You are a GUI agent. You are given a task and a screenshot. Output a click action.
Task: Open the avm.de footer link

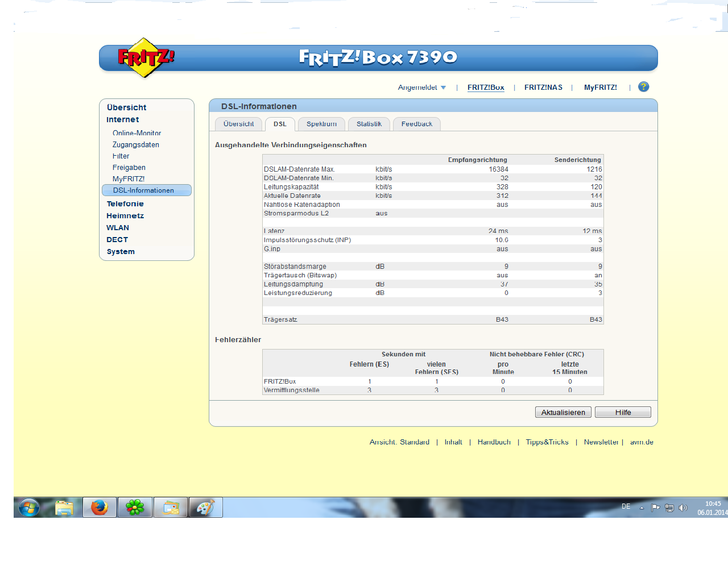[x=642, y=442]
